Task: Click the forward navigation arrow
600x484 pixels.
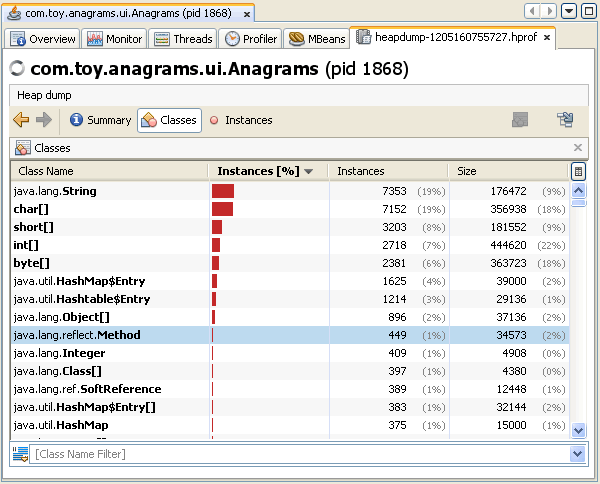Action: point(43,120)
